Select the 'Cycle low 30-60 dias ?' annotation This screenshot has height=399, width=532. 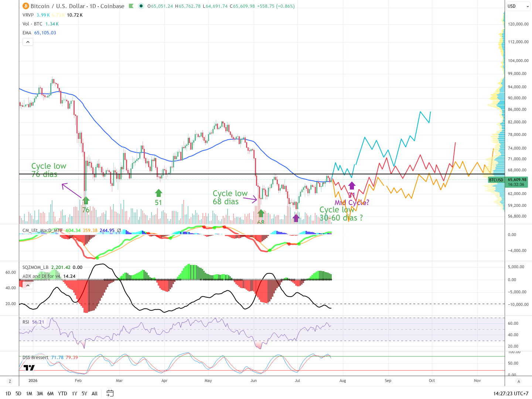(x=341, y=214)
